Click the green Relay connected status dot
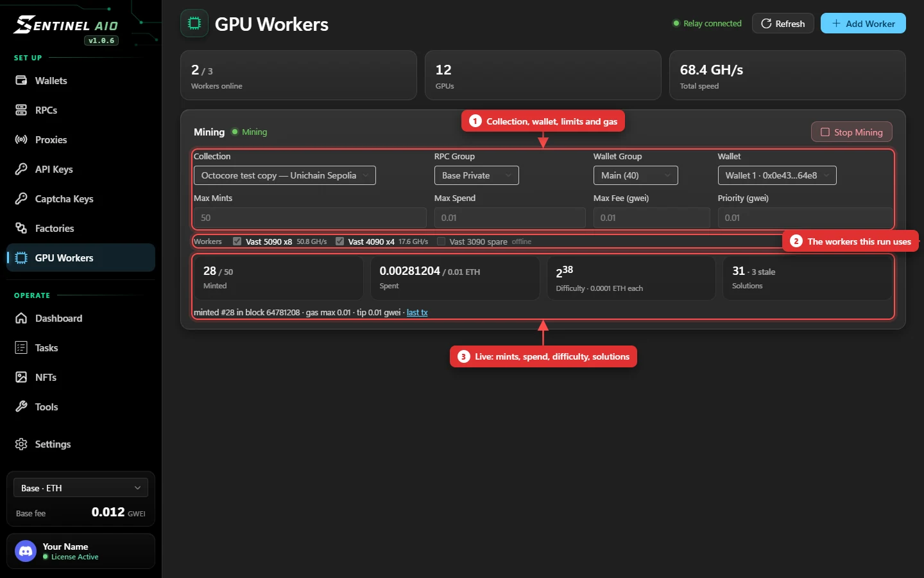This screenshot has width=924, height=578. point(676,23)
